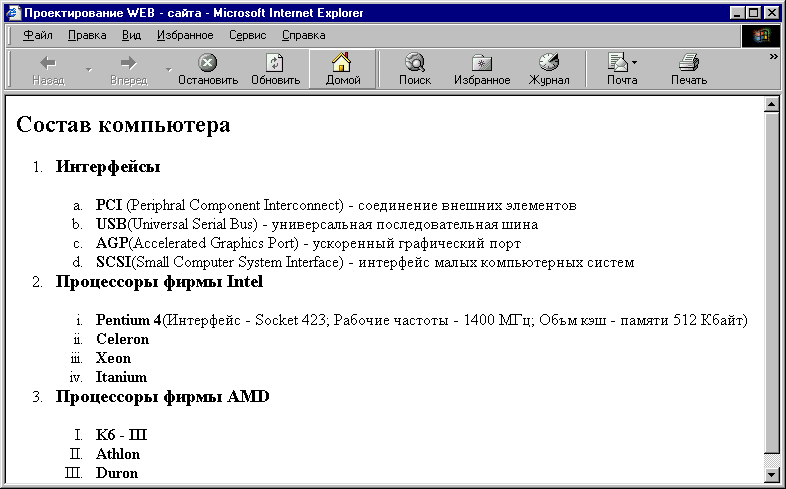Click the Вперед forward arrow icon
Image resolution: width=786 pixels, height=489 pixels.
click(128, 63)
